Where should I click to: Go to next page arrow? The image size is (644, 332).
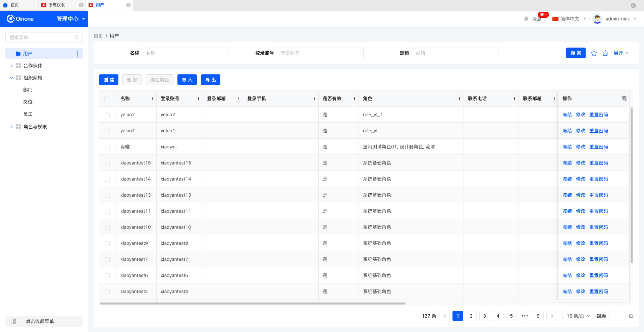click(552, 316)
